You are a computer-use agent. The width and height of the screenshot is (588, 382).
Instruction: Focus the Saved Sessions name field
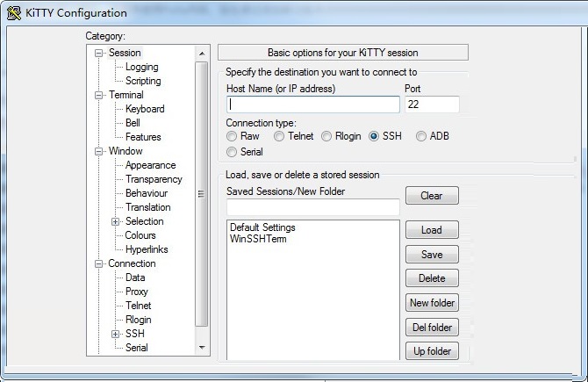(x=313, y=206)
